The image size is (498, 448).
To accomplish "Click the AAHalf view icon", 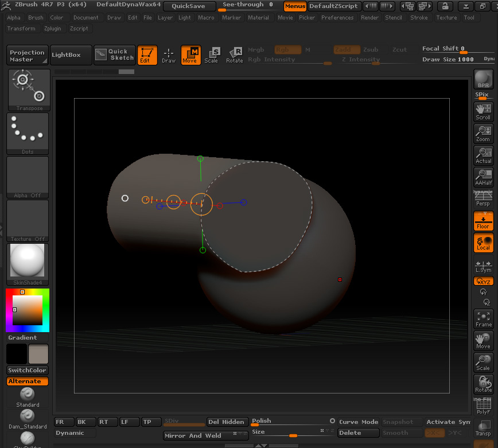I will tap(484, 177).
